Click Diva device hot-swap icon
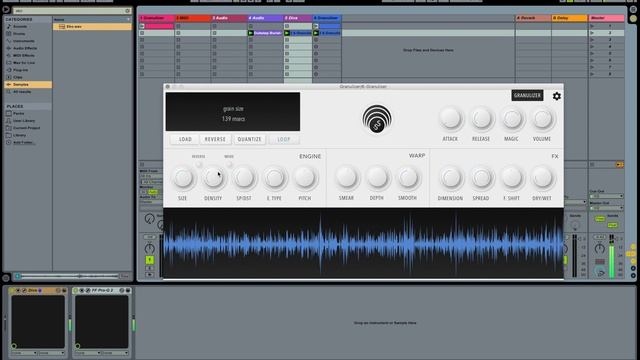Viewport: 640px width, 360px height. point(58,290)
